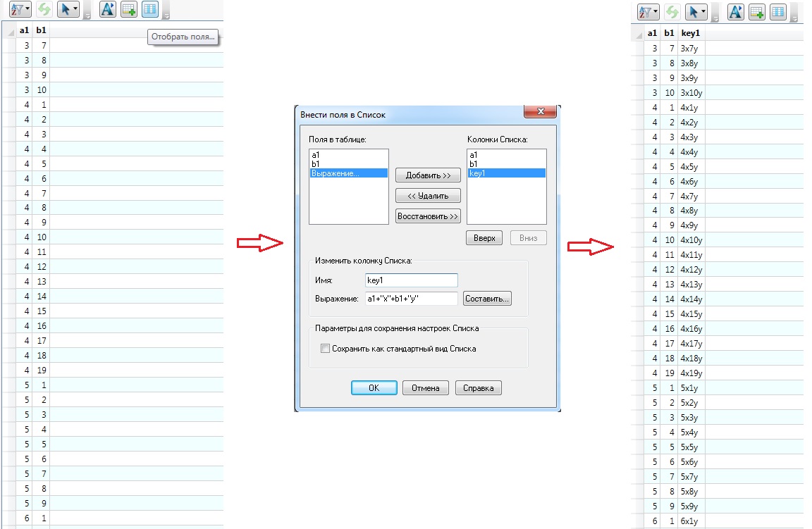Choose the arrow select tool in right table toolbar
Viewport: 812px width, 529px height.
click(x=696, y=12)
